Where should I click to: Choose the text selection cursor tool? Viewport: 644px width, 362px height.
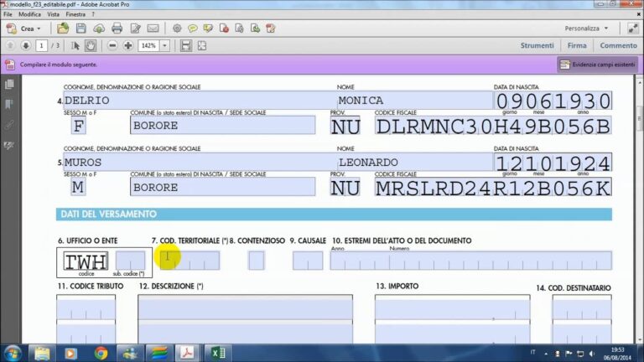pos(75,45)
